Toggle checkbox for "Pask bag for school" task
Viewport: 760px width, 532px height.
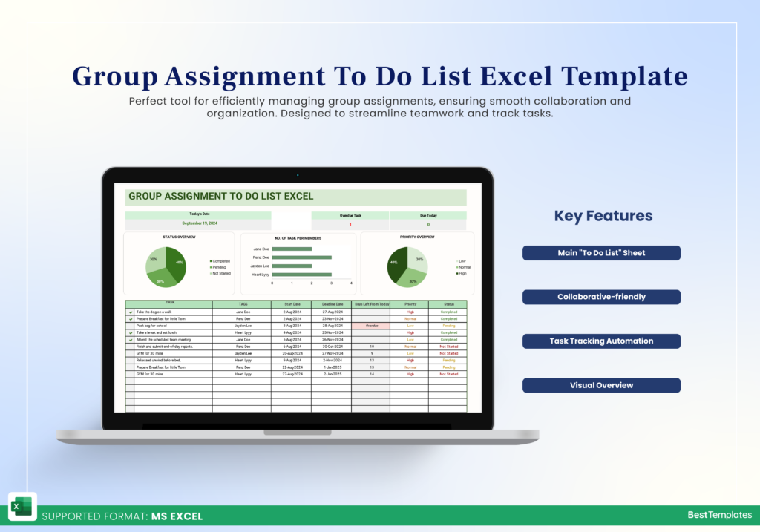(x=130, y=326)
